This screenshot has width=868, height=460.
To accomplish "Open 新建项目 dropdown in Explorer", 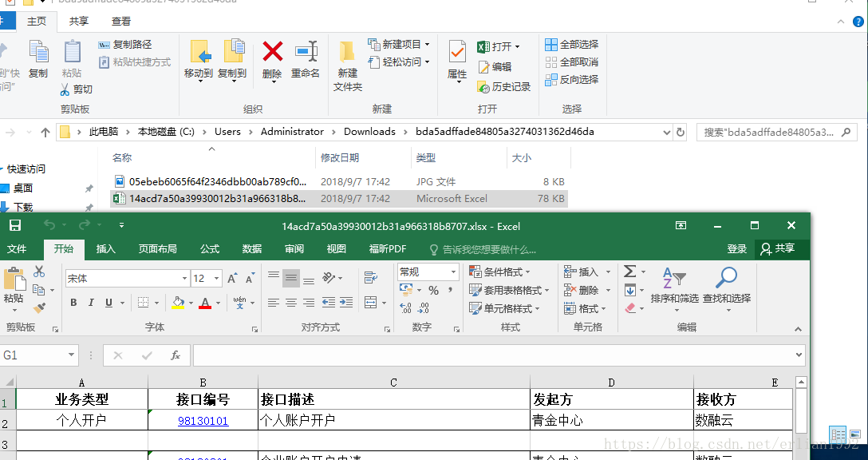I will point(427,45).
